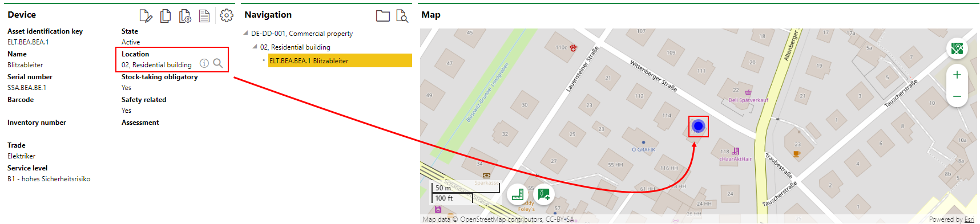Select DE-DD-001, Commercial property in Navigation
The height and width of the screenshot is (224, 980).
tap(302, 34)
